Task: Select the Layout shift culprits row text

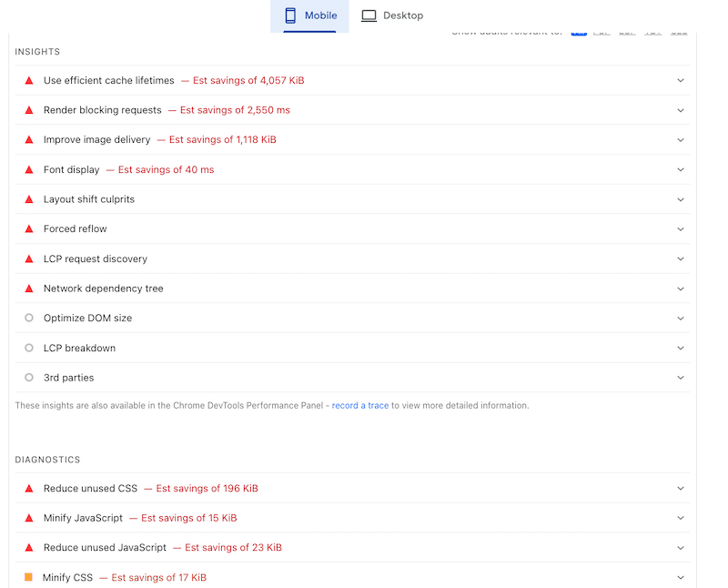Action: (88, 199)
